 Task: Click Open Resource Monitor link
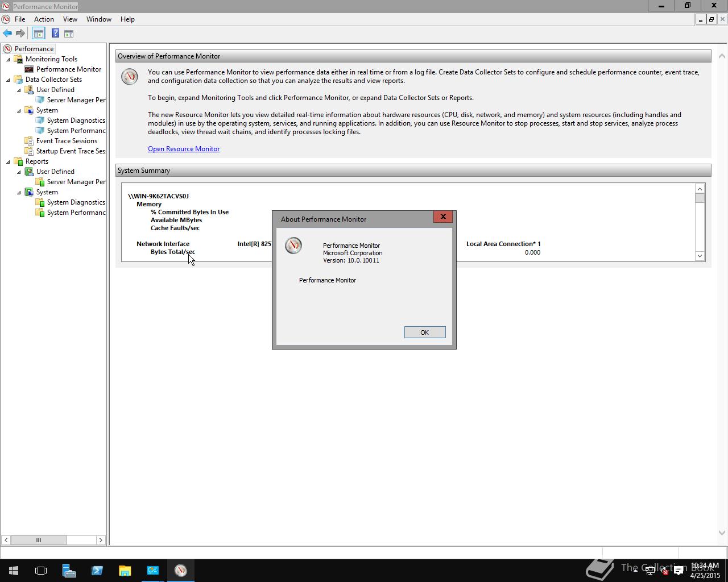[184, 149]
